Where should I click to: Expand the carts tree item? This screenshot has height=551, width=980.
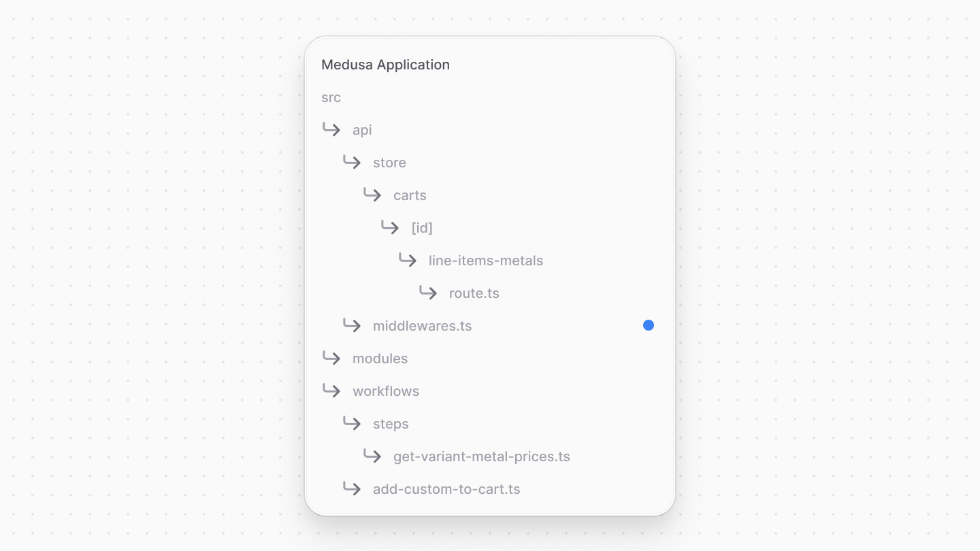[x=410, y=195]
